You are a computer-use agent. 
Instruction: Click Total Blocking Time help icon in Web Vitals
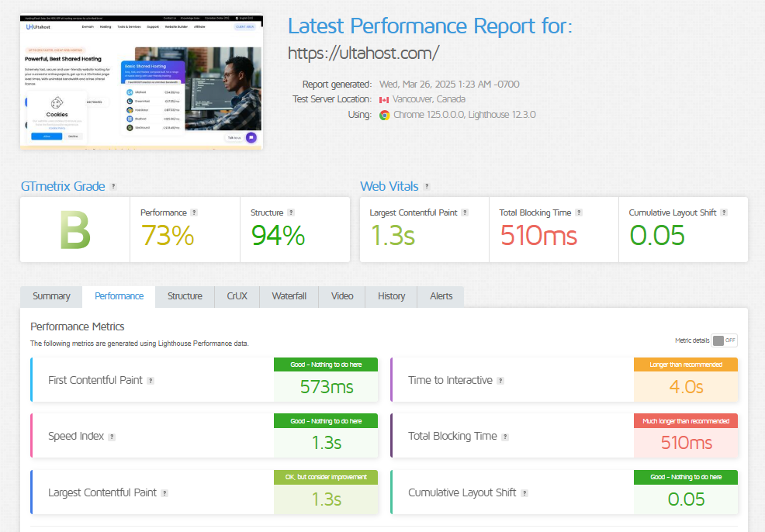pyautogui.click(x=579, y=212)
